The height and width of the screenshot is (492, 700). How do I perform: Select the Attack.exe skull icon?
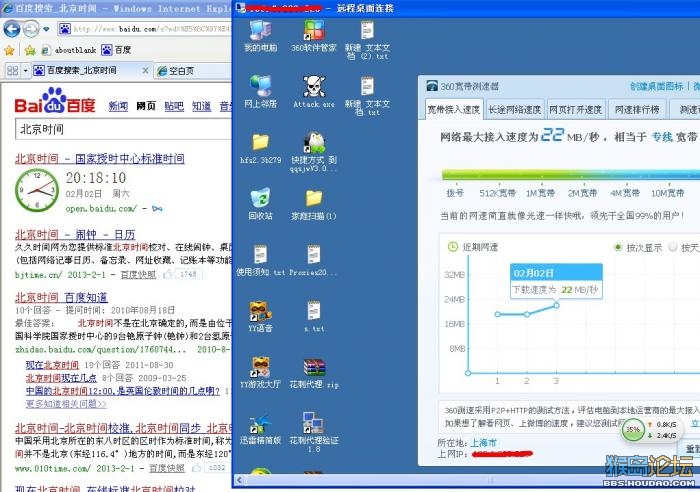click(314, 92)
